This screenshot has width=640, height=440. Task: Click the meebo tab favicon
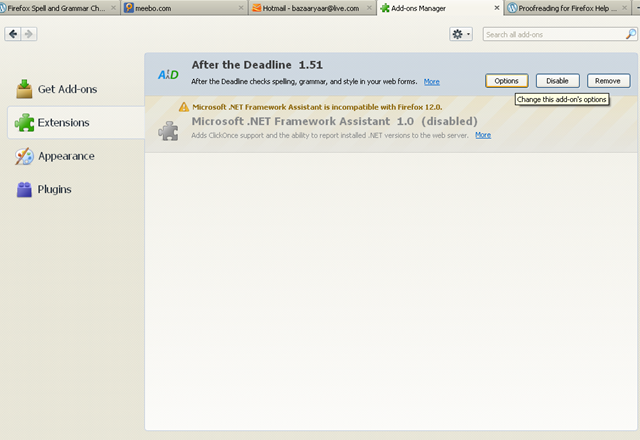[x=129, y=8]
